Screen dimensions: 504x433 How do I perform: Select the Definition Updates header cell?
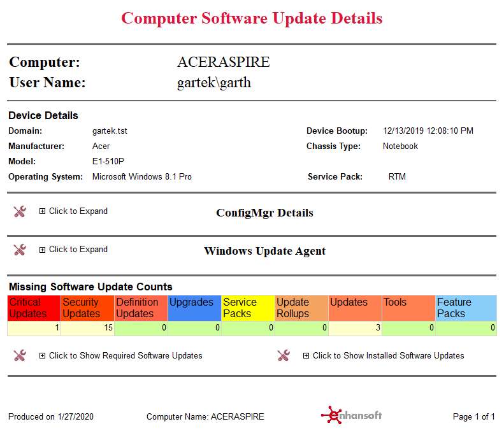pyautogui.click(x=141, y=308)
